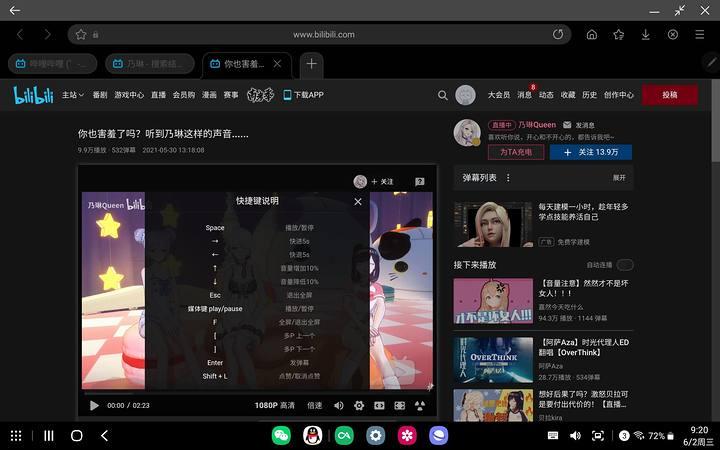Toggle player web fullscreen icon
This screenshot has height=450, width=720.
click(399, 405)
